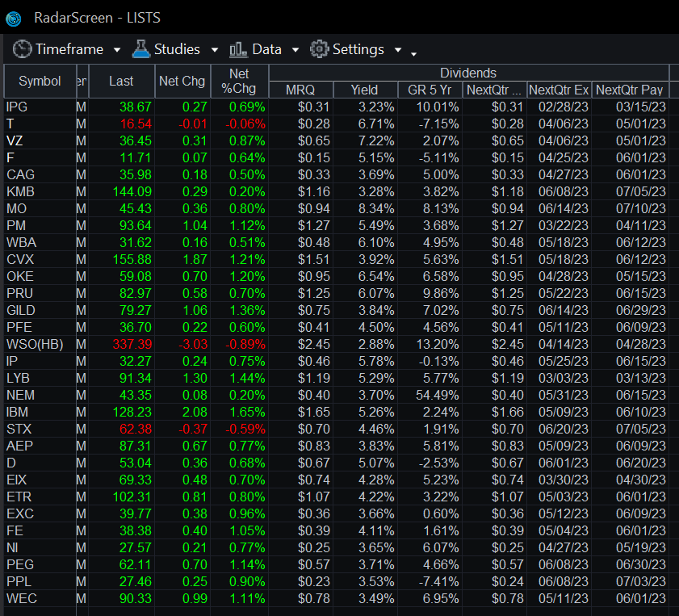Click PRU's yield 6.07%
Screen dimensions: 679x616
(x=376, y=293)
